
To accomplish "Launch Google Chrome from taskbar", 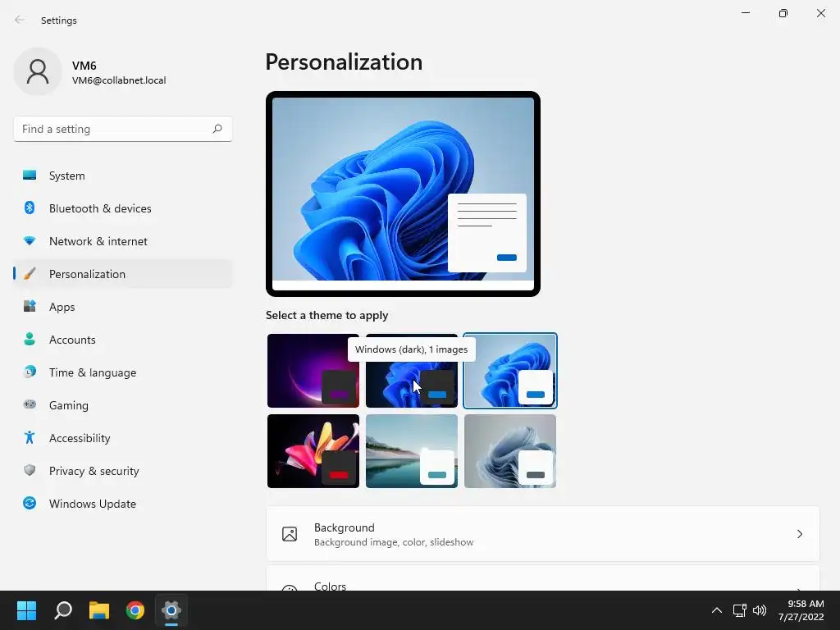I will 135,610.
